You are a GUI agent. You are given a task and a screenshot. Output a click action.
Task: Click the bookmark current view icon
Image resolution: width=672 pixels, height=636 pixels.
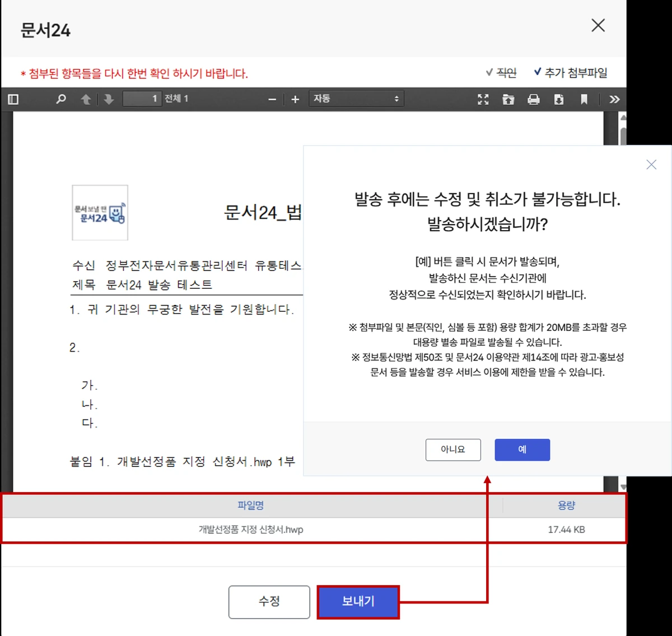(584, 100)
